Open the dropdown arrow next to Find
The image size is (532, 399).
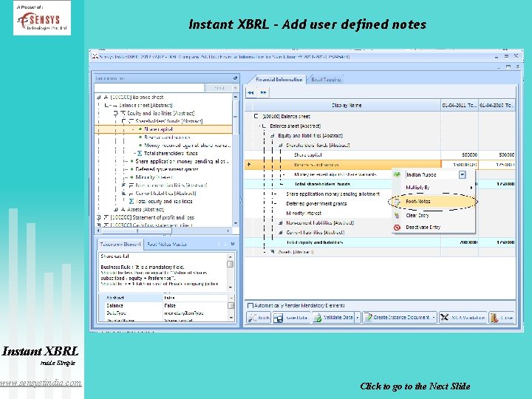(x=236, y=88)
